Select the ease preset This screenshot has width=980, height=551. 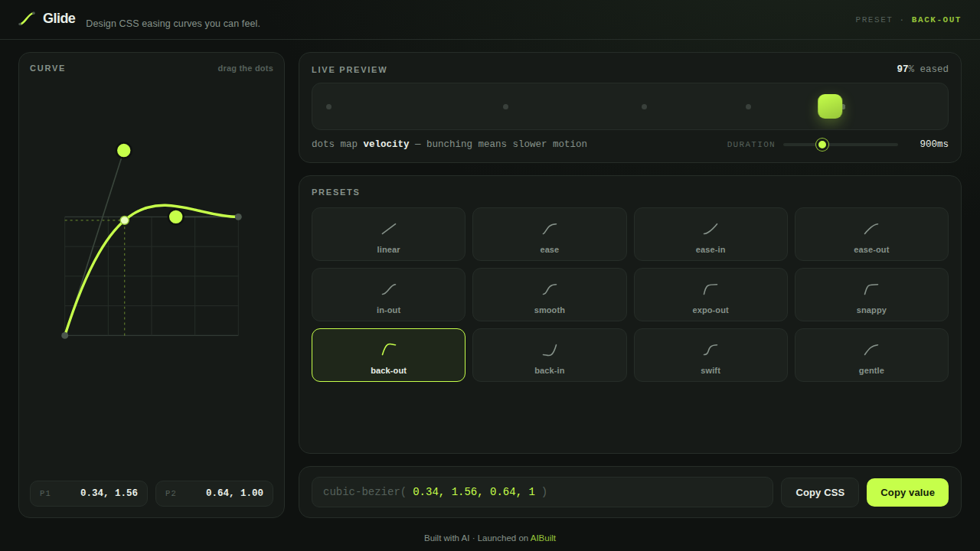click(550, 234)
